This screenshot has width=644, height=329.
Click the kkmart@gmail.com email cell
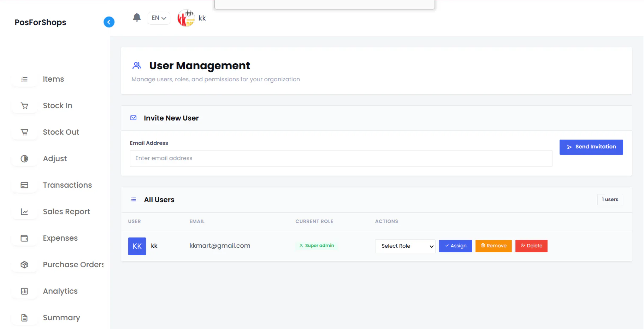220,246
